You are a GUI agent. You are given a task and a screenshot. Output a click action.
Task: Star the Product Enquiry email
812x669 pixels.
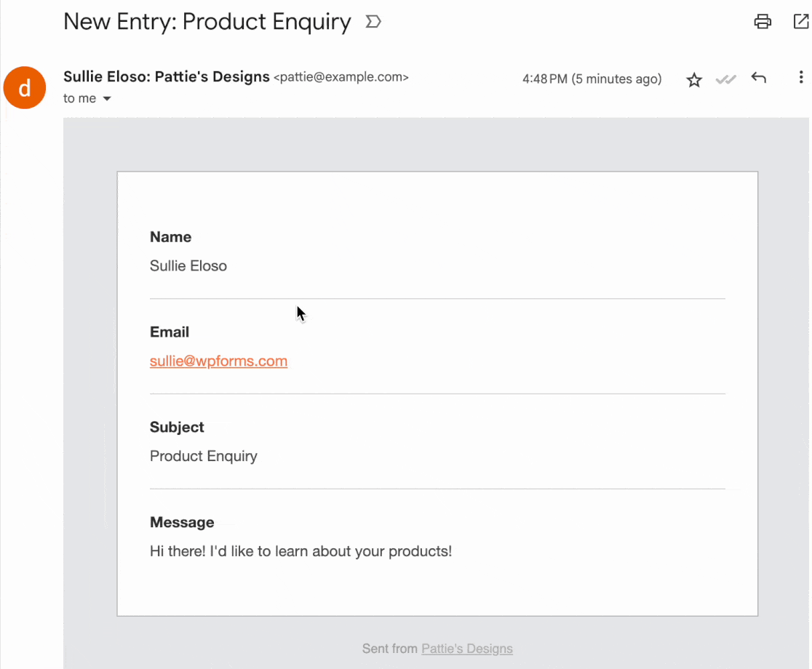click(x=693, y=79)
